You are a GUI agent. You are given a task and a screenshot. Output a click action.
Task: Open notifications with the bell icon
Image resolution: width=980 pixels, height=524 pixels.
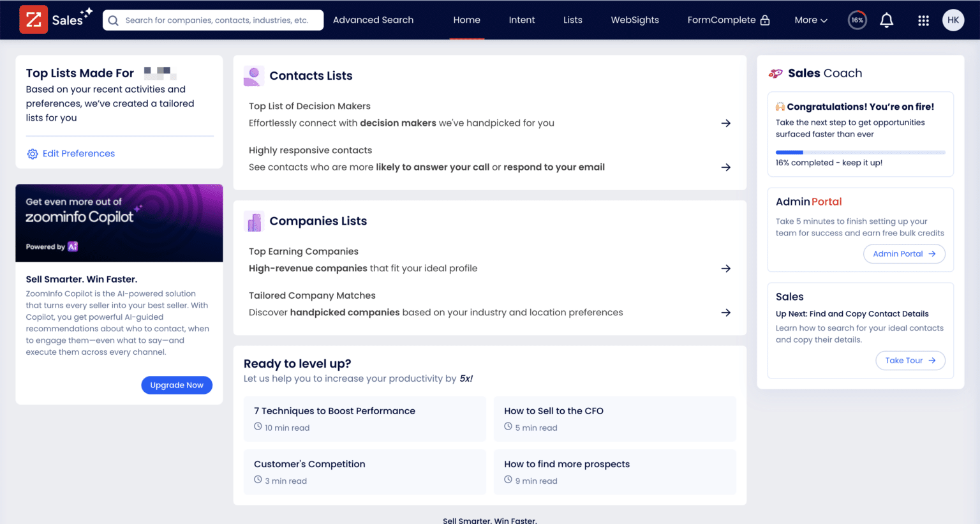point(886,20)
